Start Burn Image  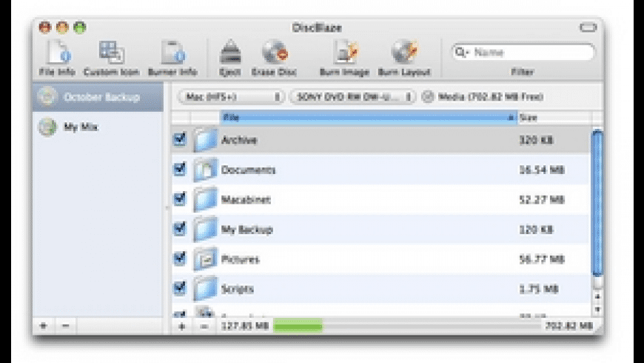pyautogui.click(x=345, y=58)
